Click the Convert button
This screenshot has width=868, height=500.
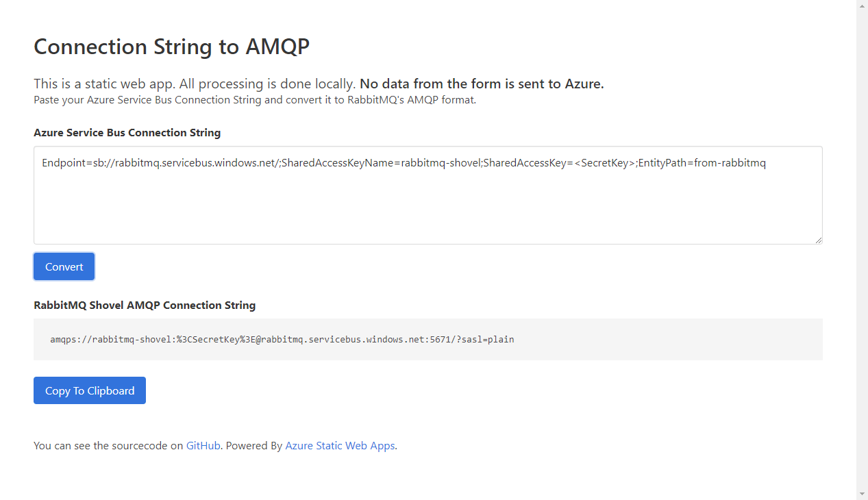(x=64, y=266)
